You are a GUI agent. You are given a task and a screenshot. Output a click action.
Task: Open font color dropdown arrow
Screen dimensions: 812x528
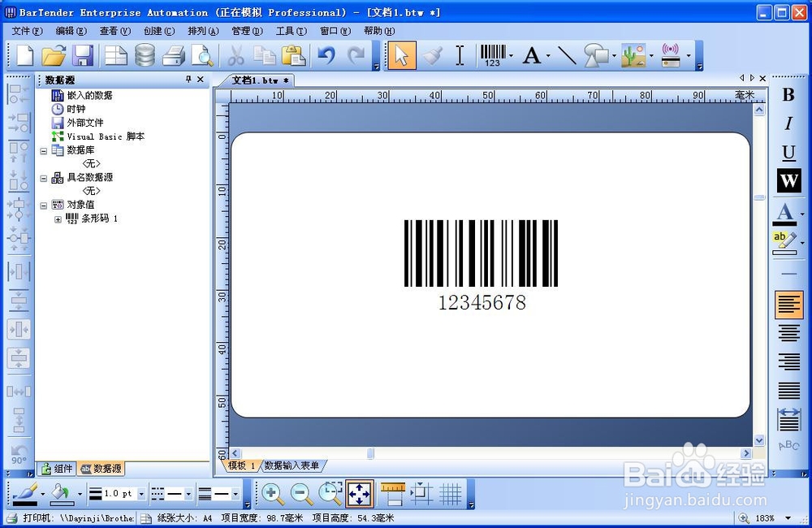(x=802, y=214)
